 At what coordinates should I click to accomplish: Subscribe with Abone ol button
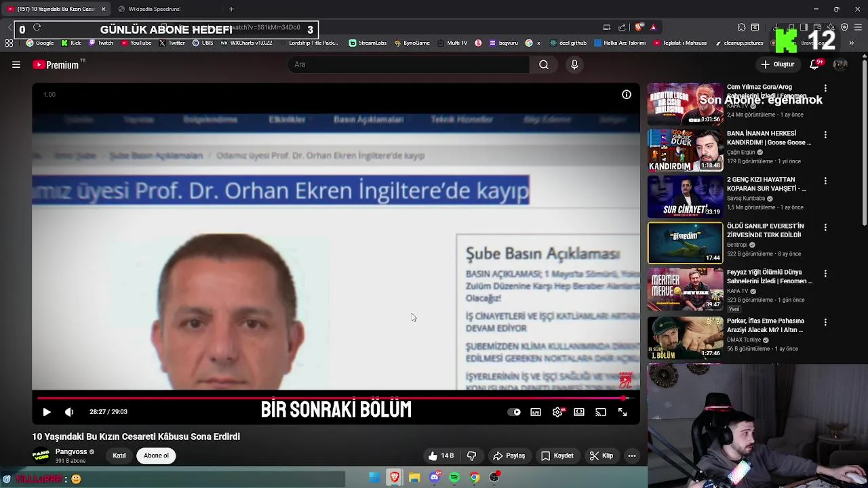click(156, 455)
